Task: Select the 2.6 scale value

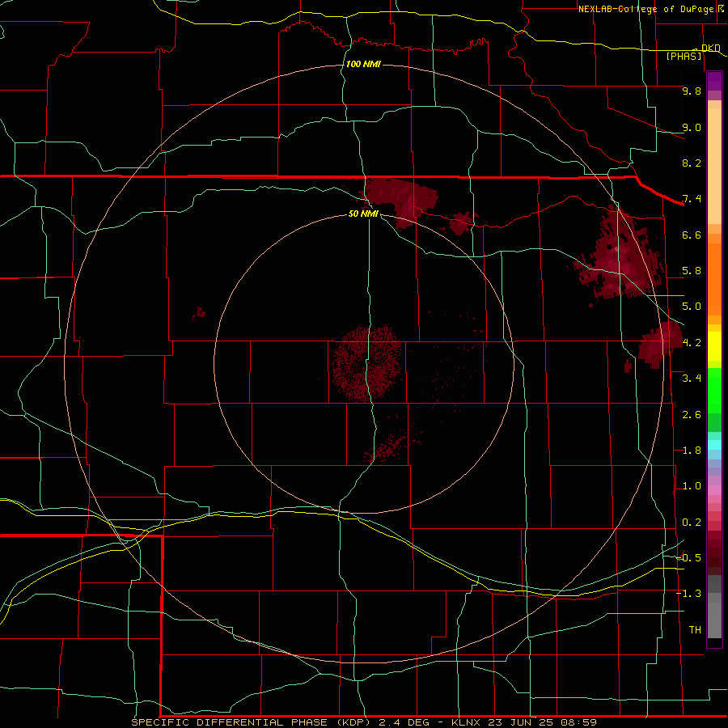Action: coord(692,414)
